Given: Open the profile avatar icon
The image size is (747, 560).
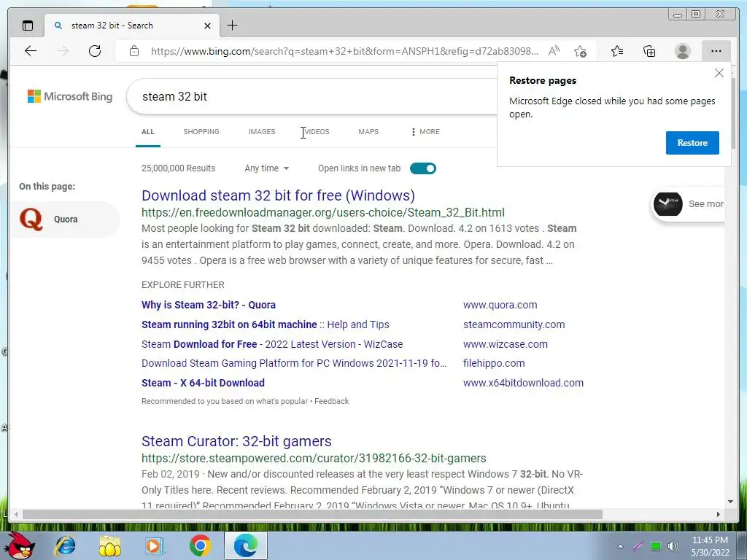Looking at the screenshot, I should tap(683, 51).
